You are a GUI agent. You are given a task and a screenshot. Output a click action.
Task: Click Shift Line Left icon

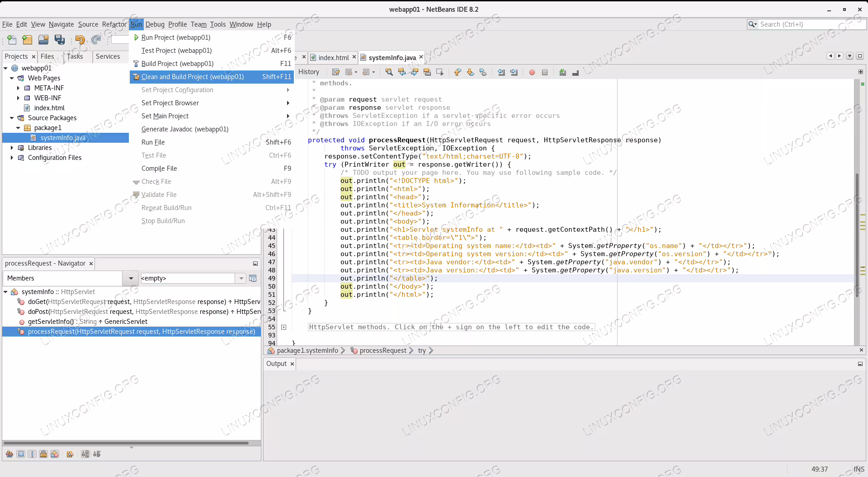(501, 72)
